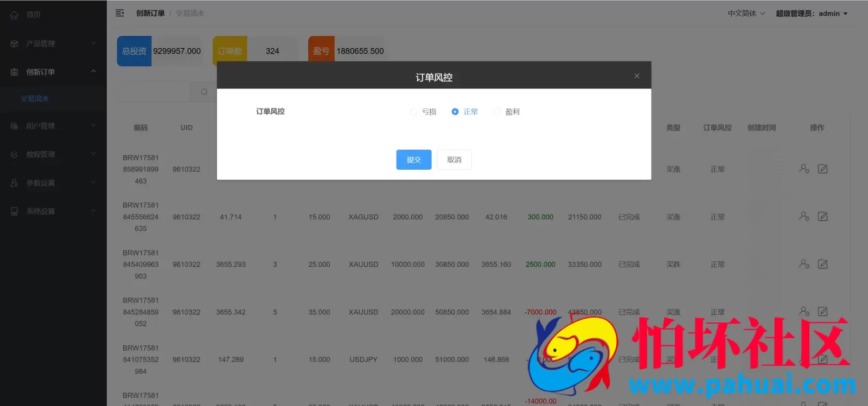Viewport: 868px width, 406px height.
Task: Expand 系统设置 menu chevron
Action: [93, 211]
